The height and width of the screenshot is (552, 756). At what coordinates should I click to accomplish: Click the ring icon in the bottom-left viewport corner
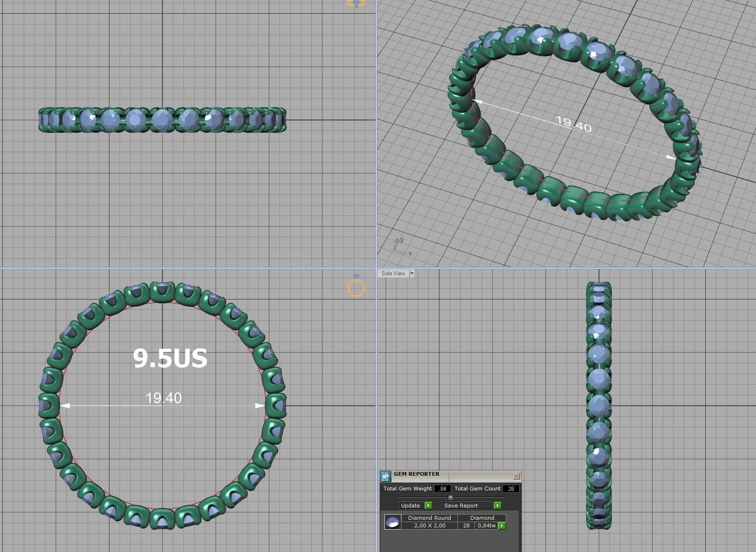(x=356, y=286)
